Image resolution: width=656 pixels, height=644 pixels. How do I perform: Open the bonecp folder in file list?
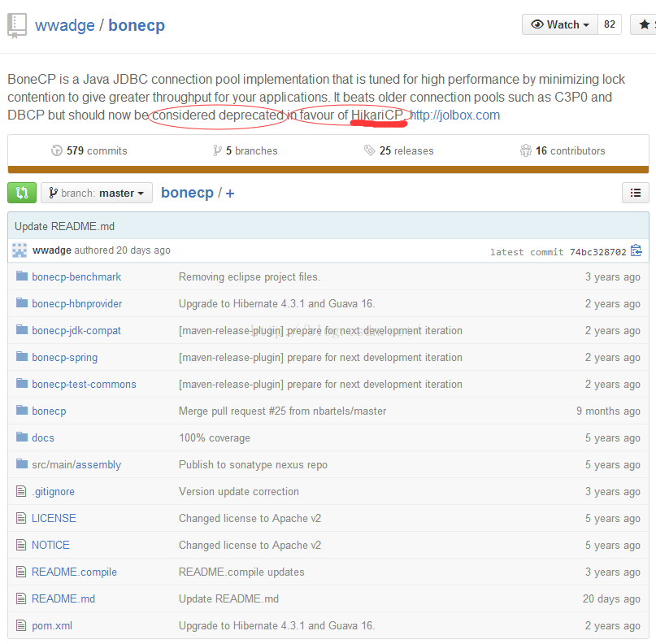pyautogui.click(x=49, y=411)
